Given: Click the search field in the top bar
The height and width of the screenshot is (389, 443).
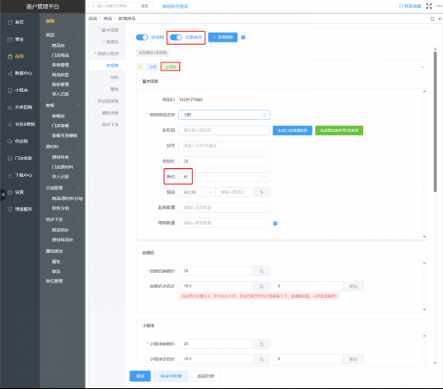Looking at the screenshot, I should [111, 6].
